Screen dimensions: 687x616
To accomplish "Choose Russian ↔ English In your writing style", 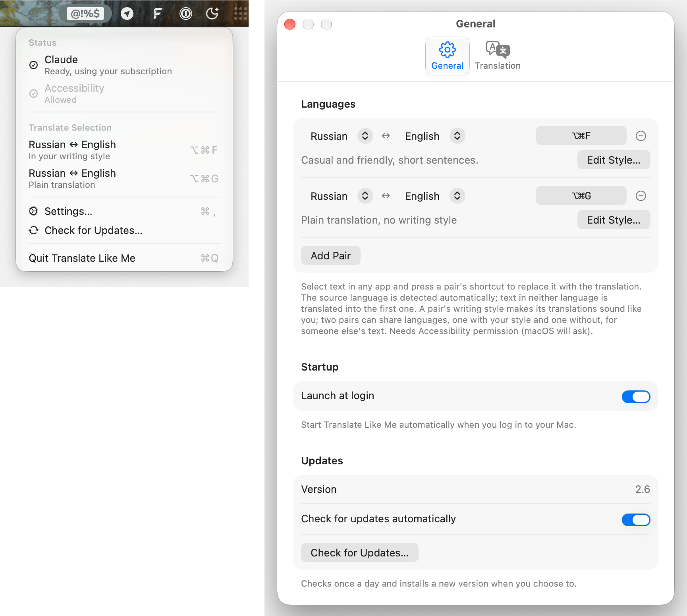I will point(124,150).
